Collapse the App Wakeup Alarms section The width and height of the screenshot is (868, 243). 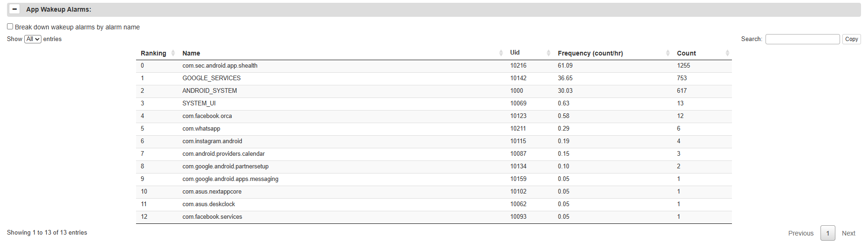click(14, 9)
